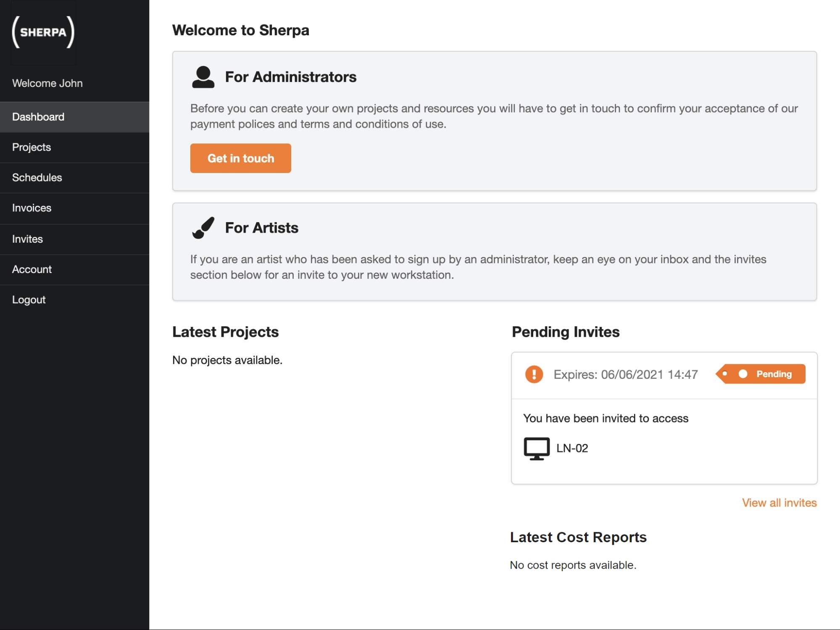840x630 pixels.
Task: Click the orange alert icon on the invite
Action: click(x=534, y=374)
